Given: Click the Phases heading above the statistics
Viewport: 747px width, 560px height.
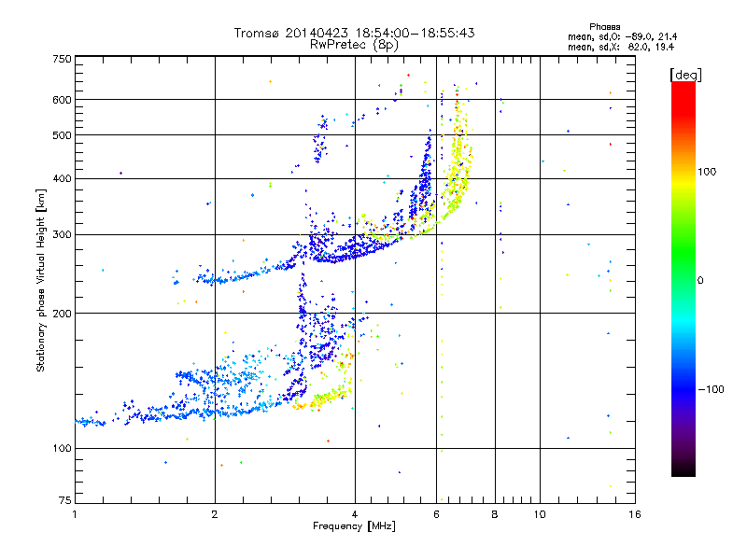Looking at the screenshot, I should tap(604, 27).
